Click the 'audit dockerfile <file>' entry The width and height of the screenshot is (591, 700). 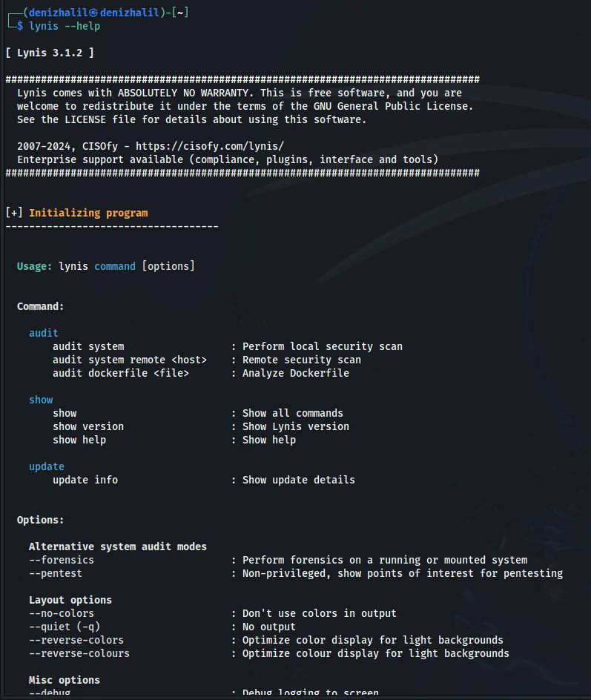click(x=121, y=373)
